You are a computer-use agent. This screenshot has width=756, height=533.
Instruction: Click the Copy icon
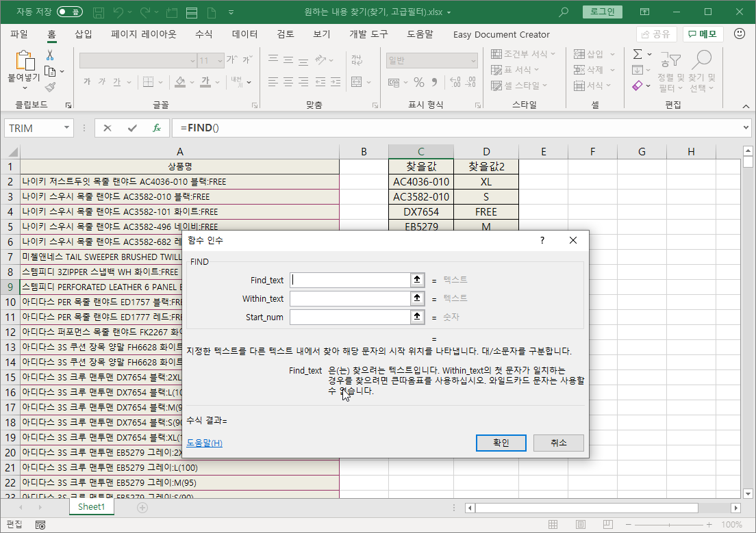(50, 71)
